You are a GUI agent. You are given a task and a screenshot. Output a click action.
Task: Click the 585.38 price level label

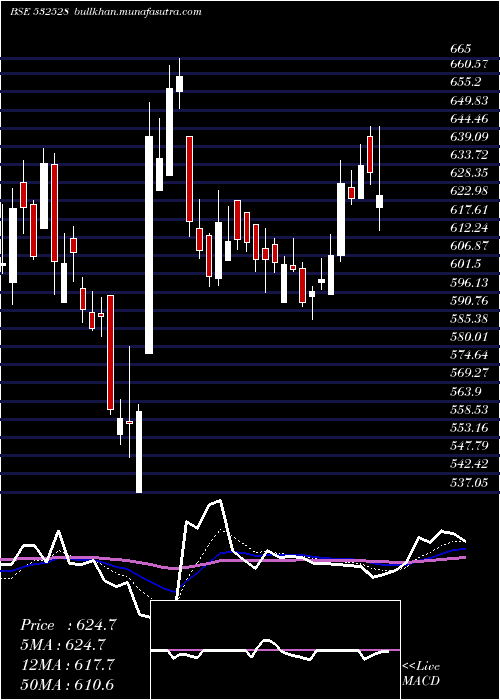coord(469,319)
